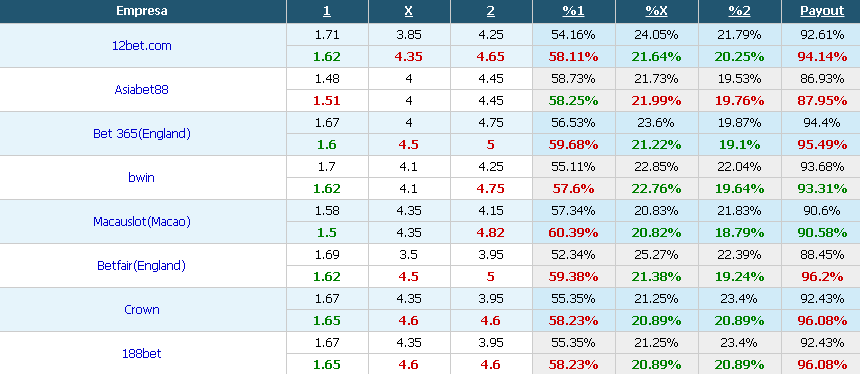Screen dimensions: 860x374
Task: Click the Crown bookmaker link
Action: [x=142, y=309]
